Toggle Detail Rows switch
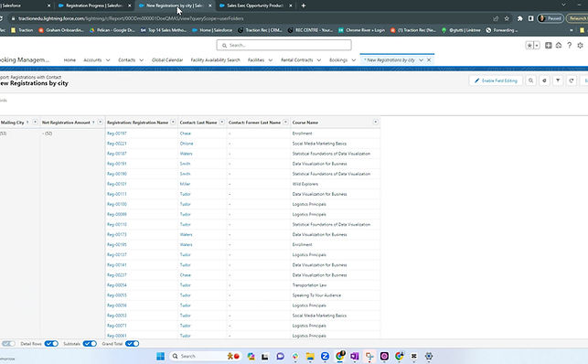This screenshot has height=364, width=588. coord(51,343)
